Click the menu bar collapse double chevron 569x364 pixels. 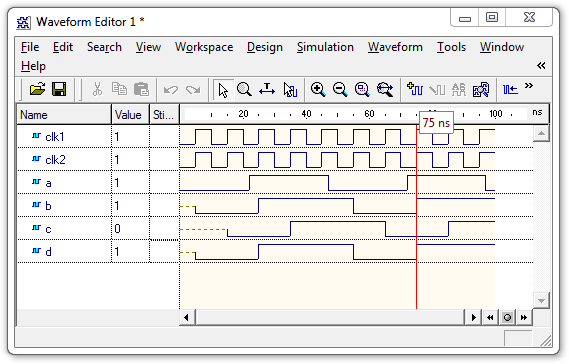click(x=541, y=66)
